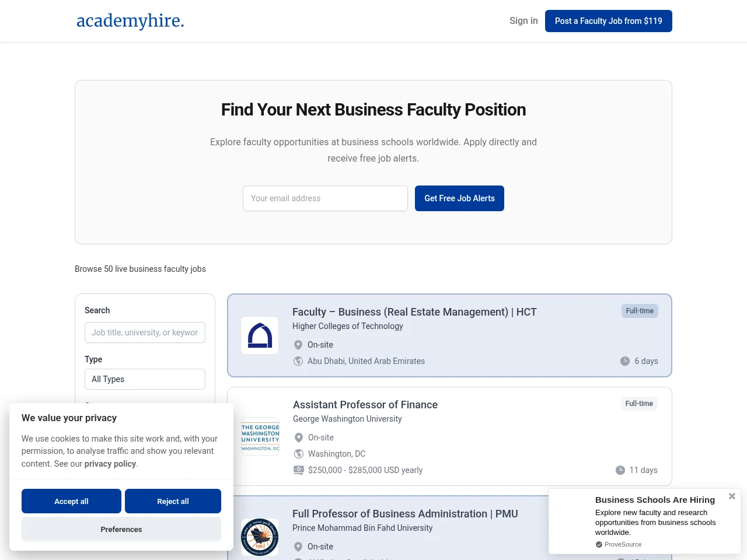This screenshot has height=560, width=747.
Task: Click Post a Faculty Job from $119
Action: pos(609,21)
